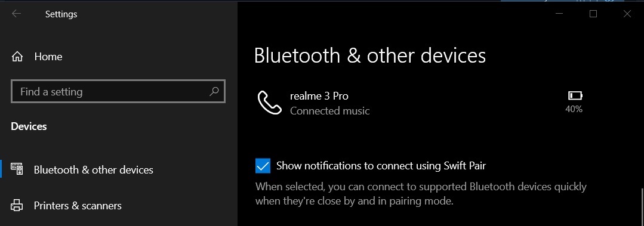Click the Show notifications Swift Pair label
This screenshot has height=226, width=644.
[381, 166]
